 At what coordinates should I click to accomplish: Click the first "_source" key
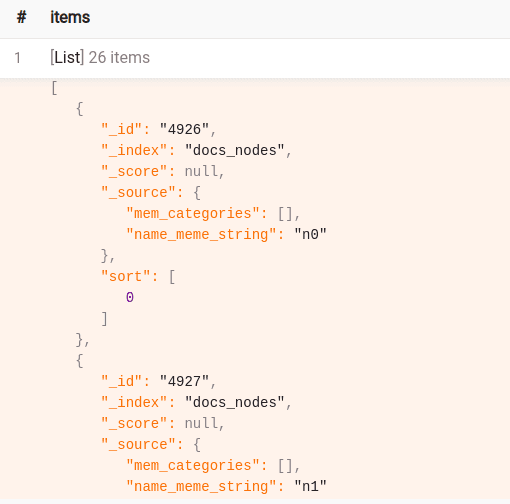coord(138,192)
